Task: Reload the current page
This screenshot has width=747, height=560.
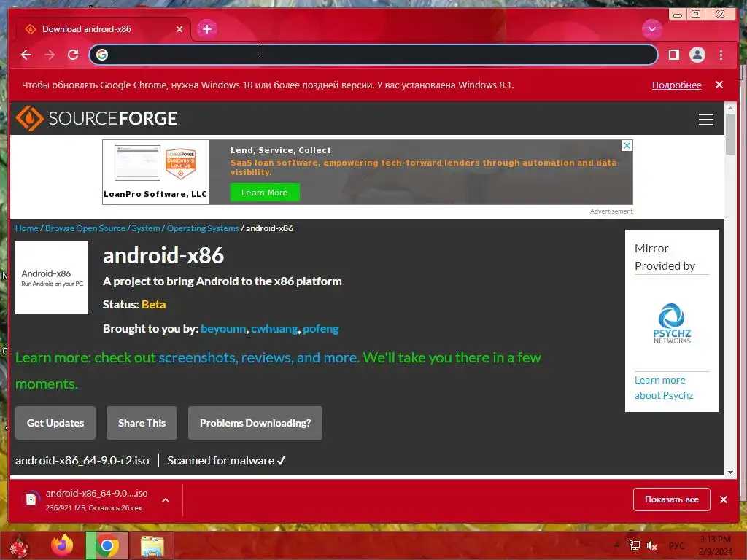Action: pos(73,55)
